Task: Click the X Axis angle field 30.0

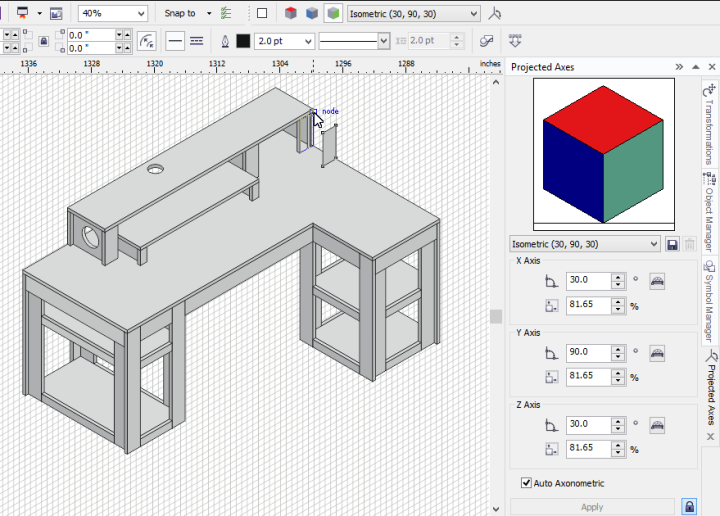Action: click(588, 280)
